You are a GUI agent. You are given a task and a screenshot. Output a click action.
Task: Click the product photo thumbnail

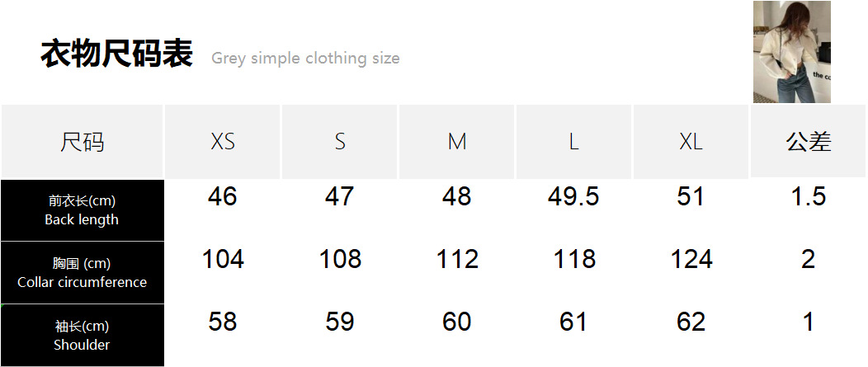(791, 52)
